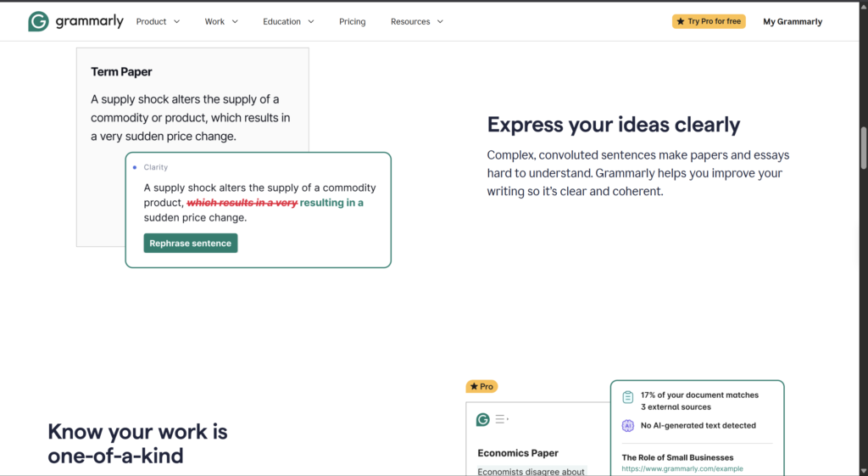The image size is (868, 476).
Task: Expand the Education navigation dropdown
Action: tap(288, 21)
